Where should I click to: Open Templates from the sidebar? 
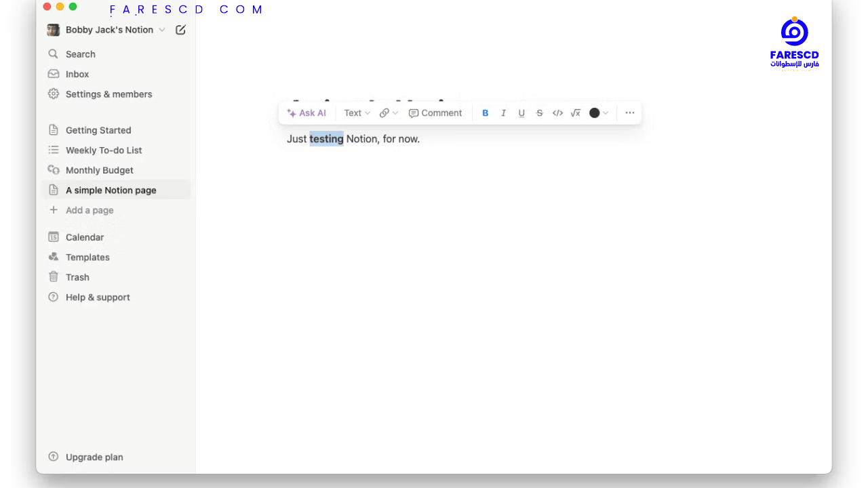116,258
